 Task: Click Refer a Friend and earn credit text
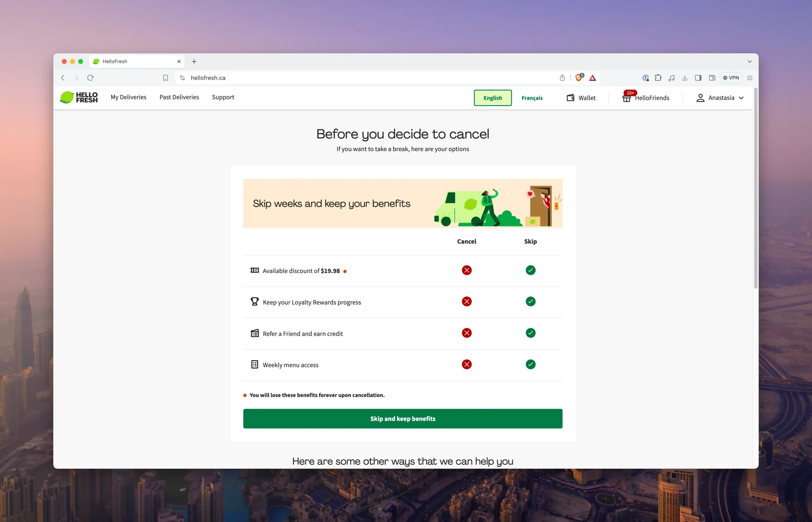303,334
